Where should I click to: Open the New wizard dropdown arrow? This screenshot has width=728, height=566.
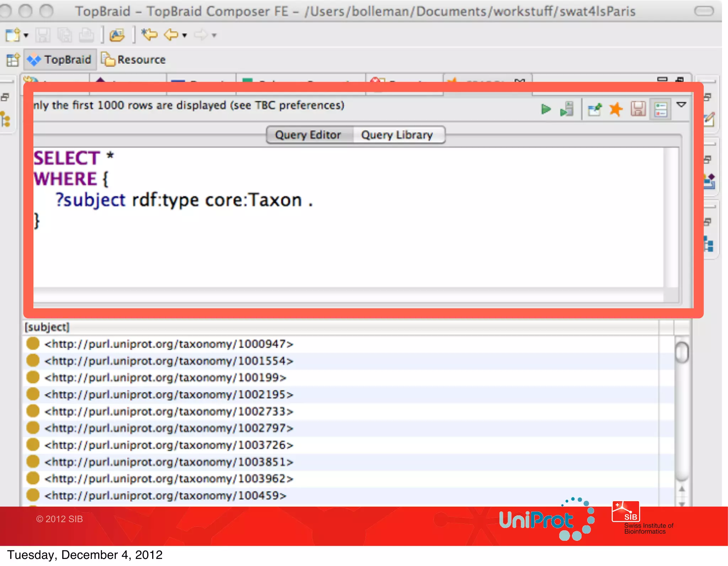point(26,35)
